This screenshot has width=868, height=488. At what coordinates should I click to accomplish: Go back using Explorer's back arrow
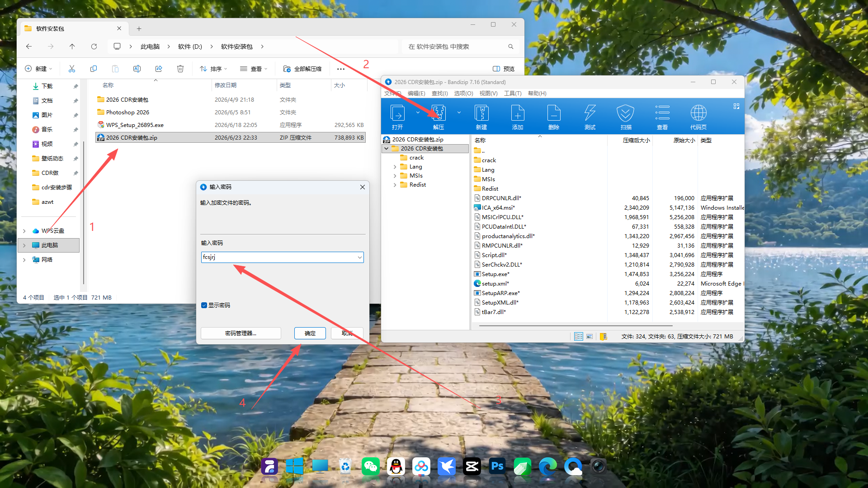pos(29,47)
